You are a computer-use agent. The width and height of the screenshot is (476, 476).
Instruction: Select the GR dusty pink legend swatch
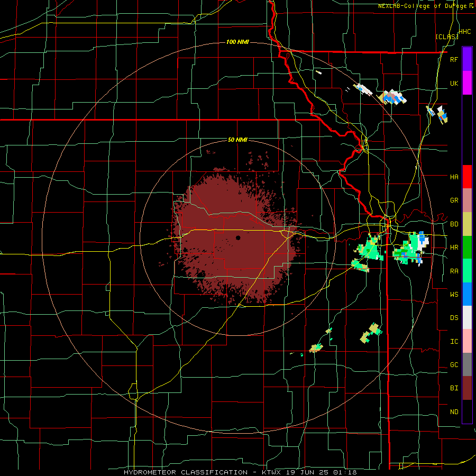click(x=467, y=200)
